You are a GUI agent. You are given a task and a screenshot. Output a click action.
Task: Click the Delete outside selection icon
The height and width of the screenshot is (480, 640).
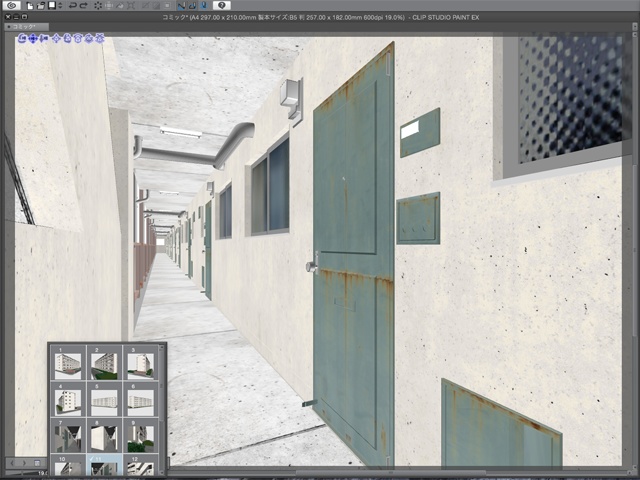109,6
